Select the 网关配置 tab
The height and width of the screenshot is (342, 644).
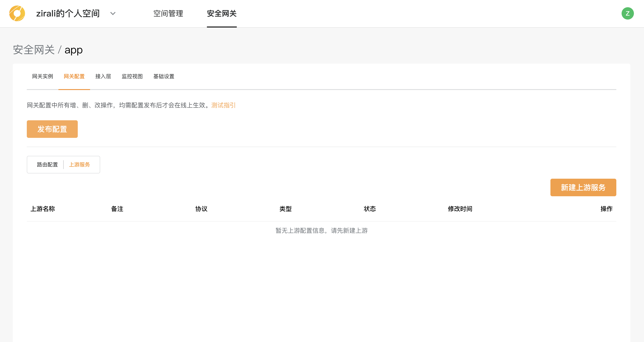point(74,76)
